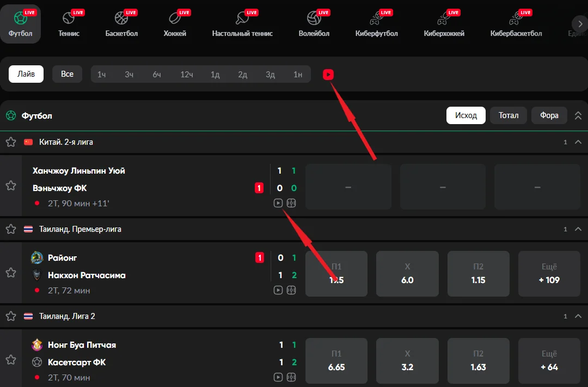Select the 12ч time filter

pyautogui.click(x=187, y=75)
